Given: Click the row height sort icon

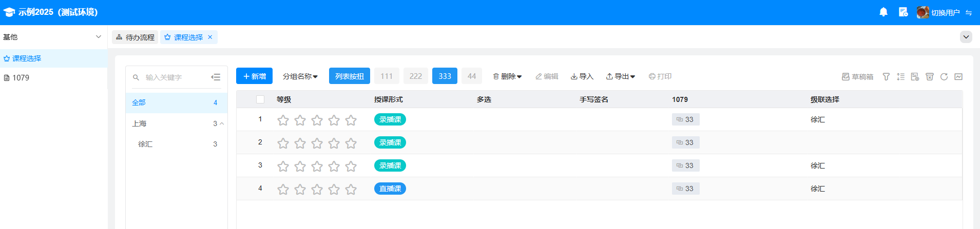Looking at the screenshot, I should point(900,77).
